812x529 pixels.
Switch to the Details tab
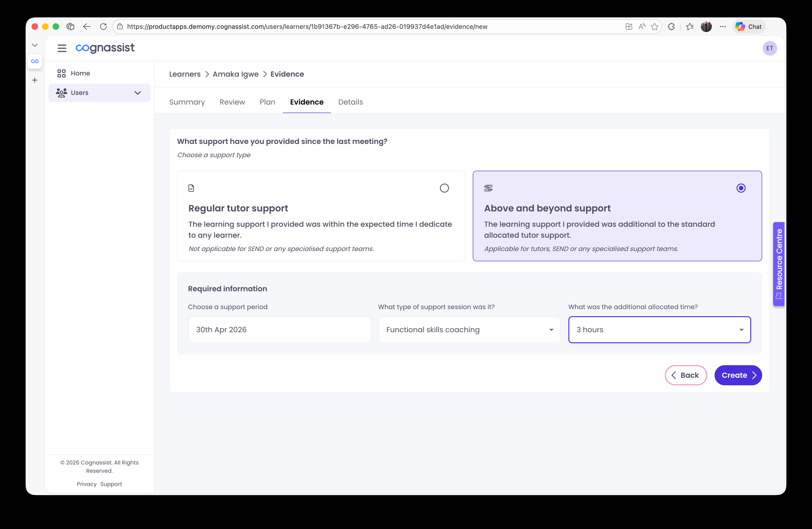coord(350,102)
